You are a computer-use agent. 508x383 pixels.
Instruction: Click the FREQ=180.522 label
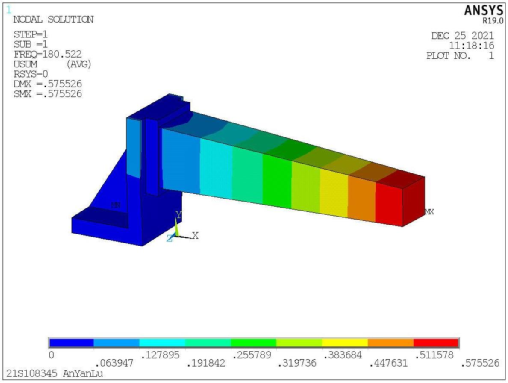pos(47,54)
